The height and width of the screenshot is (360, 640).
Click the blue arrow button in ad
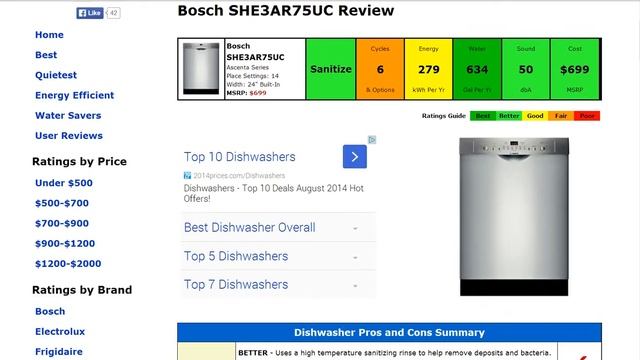pos(355,157)
